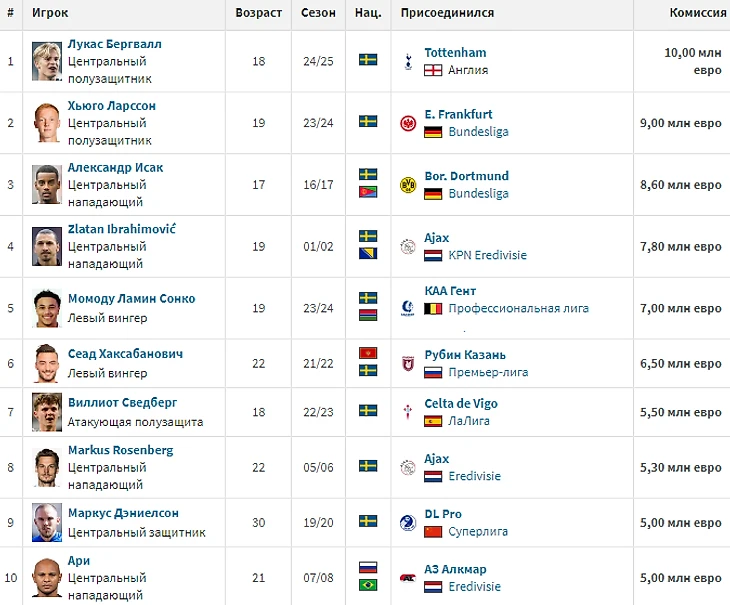This screenshot has width=730, height=605.
Task: Click the Brazil flag in Ari's row
Action: 368,587
